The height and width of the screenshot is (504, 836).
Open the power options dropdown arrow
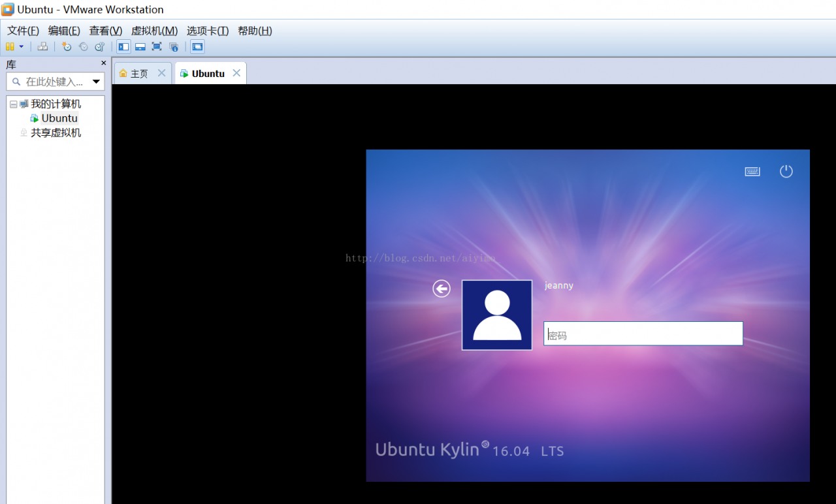(22, 46)
